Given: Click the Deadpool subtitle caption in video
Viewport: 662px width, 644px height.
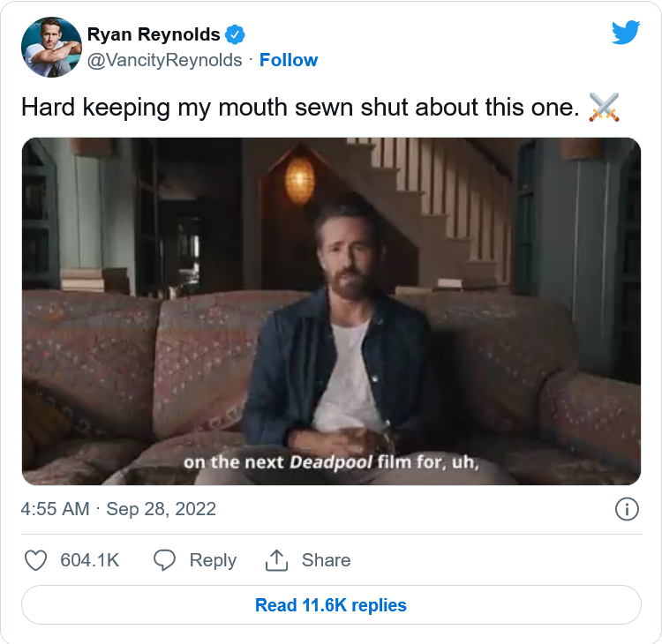Looking at the screenshot, I should [x=331, y=462].
